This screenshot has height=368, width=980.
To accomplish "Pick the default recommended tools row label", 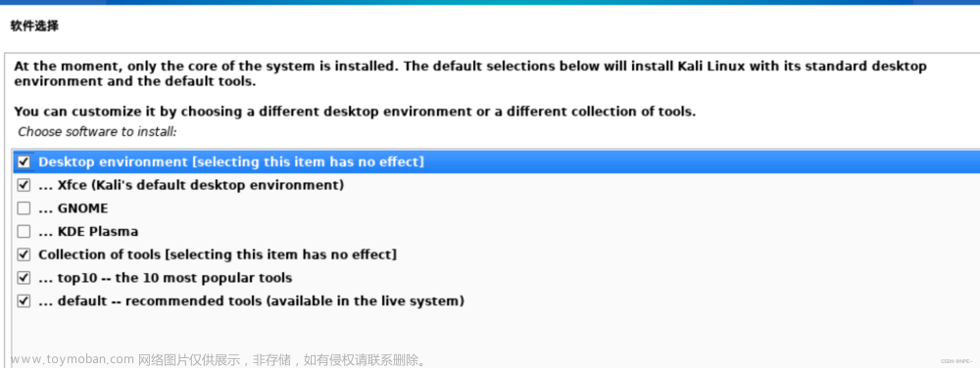I will (x=251, y=300).
